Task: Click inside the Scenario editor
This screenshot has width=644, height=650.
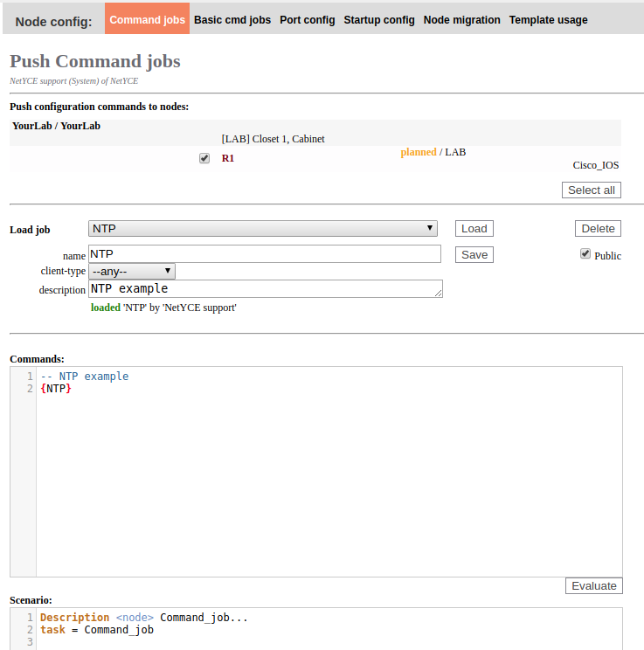Action: coord(329,629)
